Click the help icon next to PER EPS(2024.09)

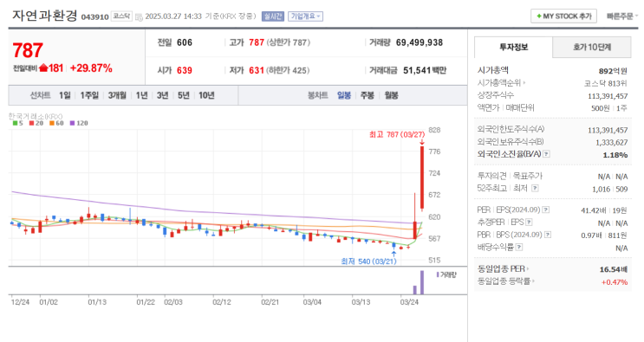pos(545,210)
